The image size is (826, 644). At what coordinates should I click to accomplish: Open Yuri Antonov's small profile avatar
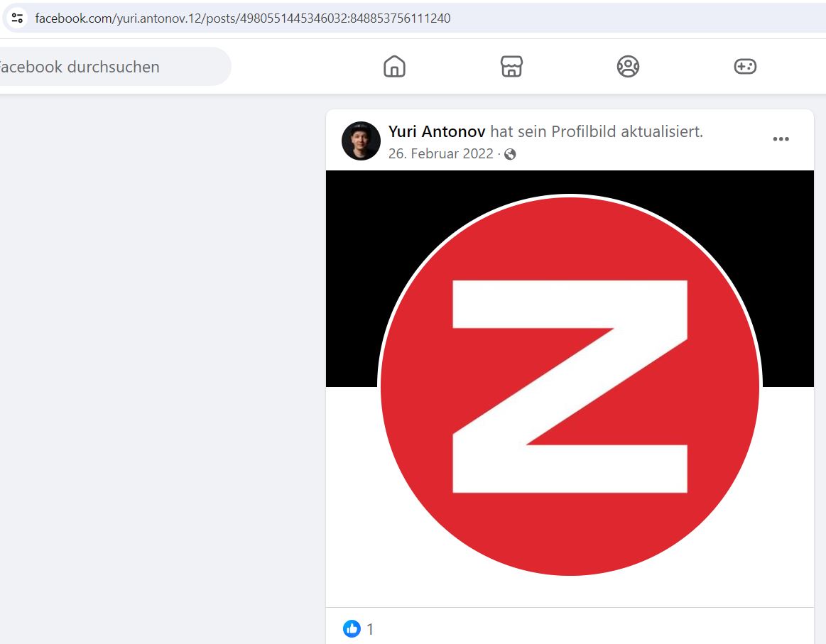coord(361,141)
